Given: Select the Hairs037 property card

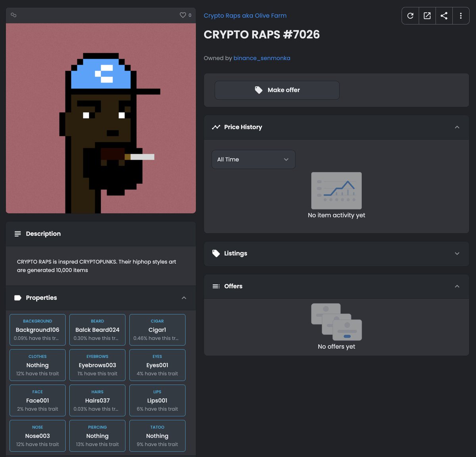Looking at the screenshot, I should pyautogui.click(x=98, y=400).
